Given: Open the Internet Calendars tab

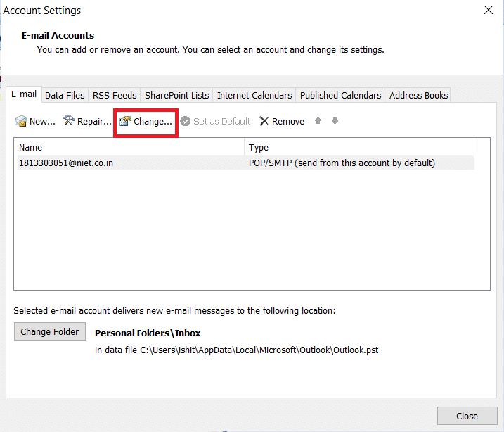Looking at the screenshot, I should [x=254, y=96].
